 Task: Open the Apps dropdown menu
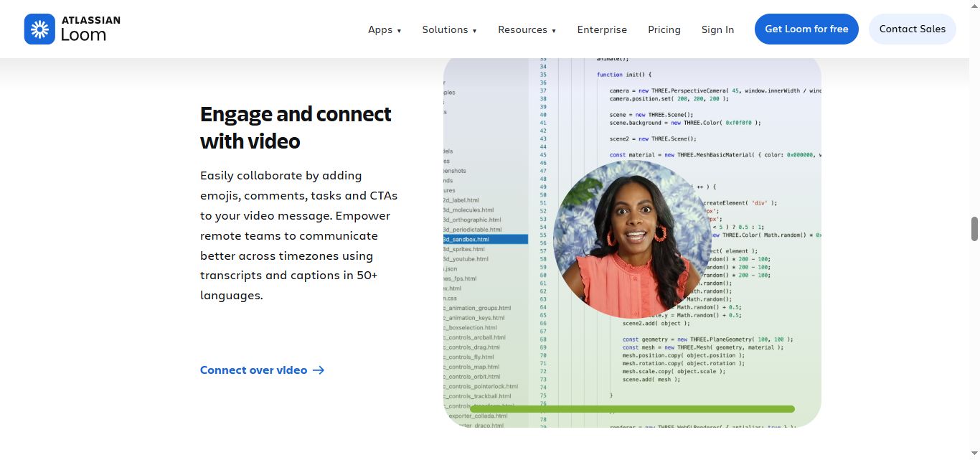[385, 29]
